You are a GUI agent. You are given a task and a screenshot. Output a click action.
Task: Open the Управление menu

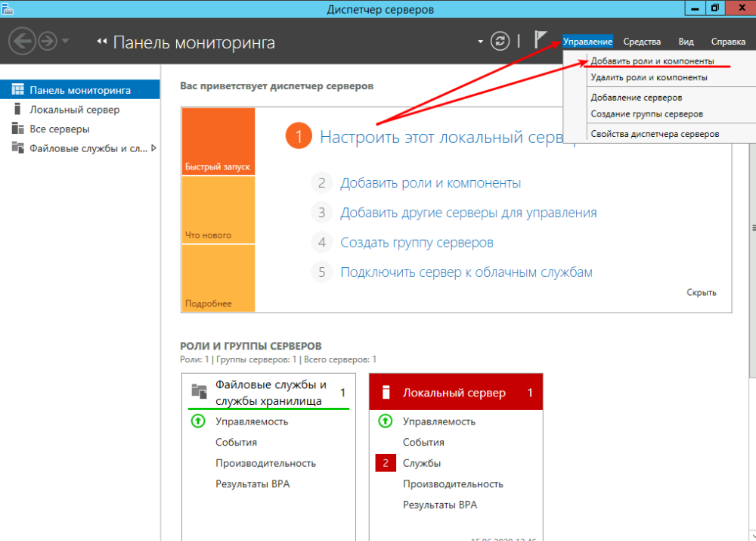click(x=587, y=42)
